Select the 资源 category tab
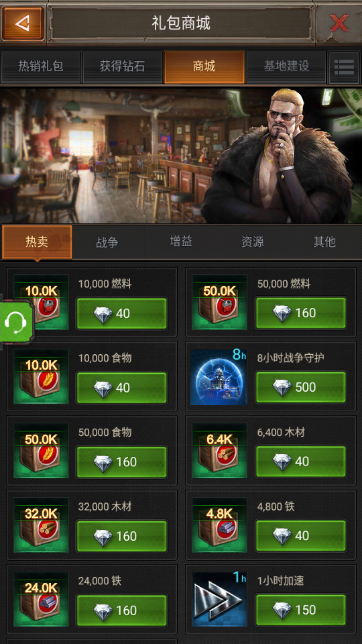Image resolution: width=362 pixels, height=644 pixels. 253,242
